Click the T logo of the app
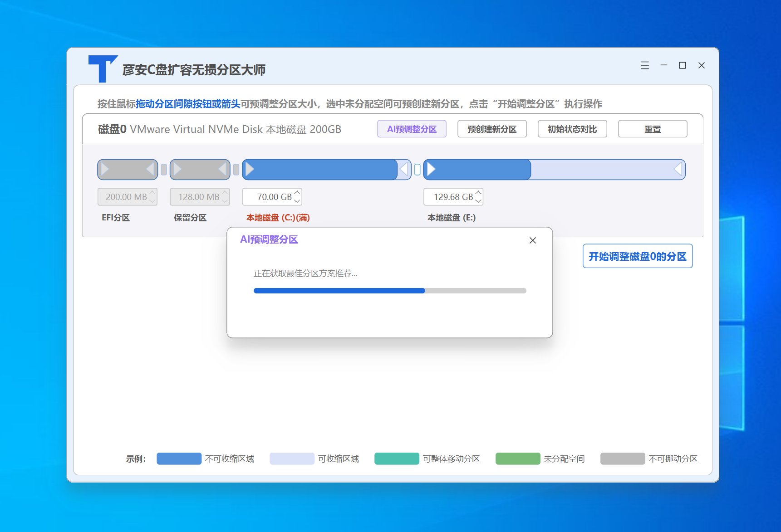The height and width of the screenshot is (532, 781). (103, 69)
